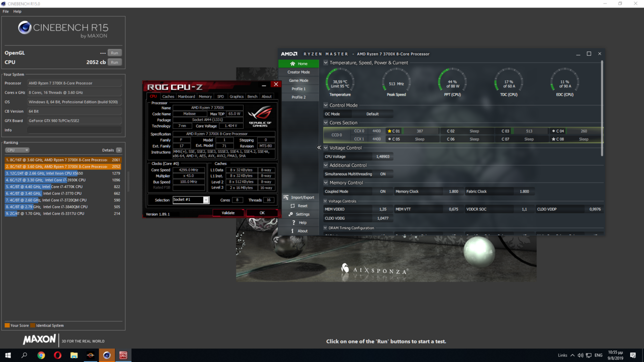Viewport: 644px width, 362px height.
Task: Collapse Ryzen Master sidebar with double chevron
Action: pos(319,148)
